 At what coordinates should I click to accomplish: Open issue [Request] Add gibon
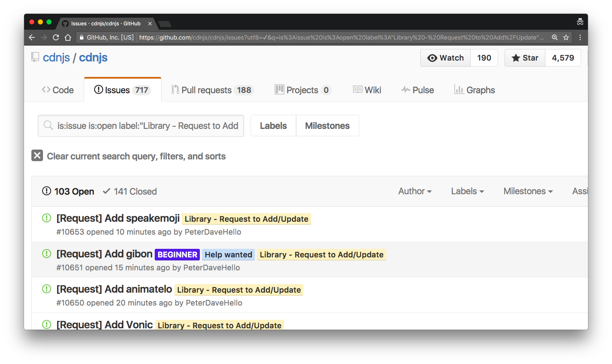click(104, 254)
